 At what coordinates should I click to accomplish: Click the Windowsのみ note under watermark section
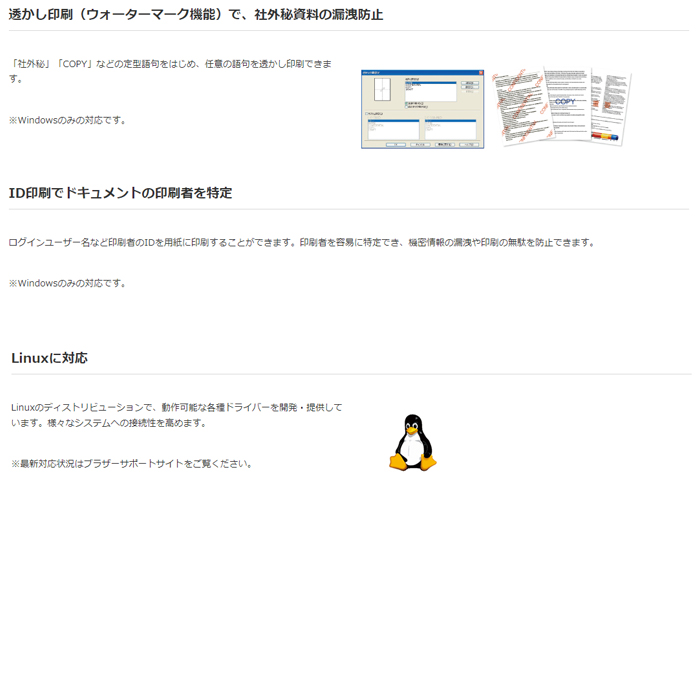(68, 120)
